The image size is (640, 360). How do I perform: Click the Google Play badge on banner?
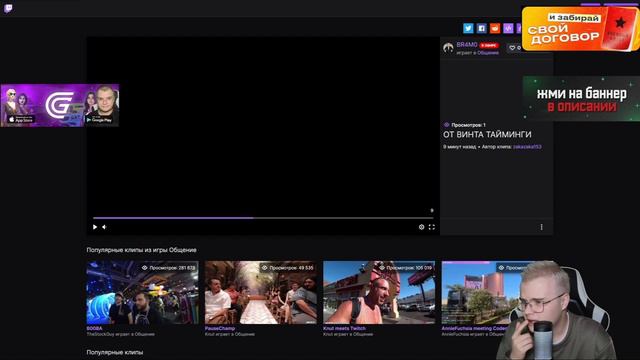(x=99, y=120)
